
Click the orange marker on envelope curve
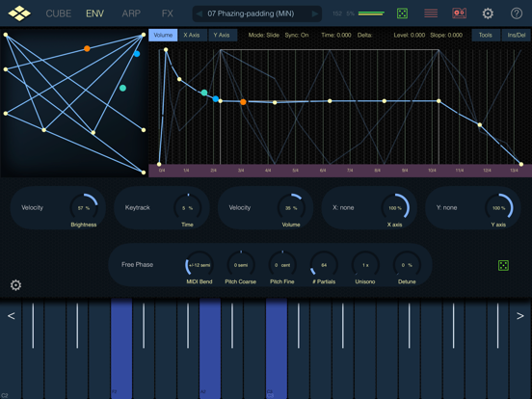point(243,102)
